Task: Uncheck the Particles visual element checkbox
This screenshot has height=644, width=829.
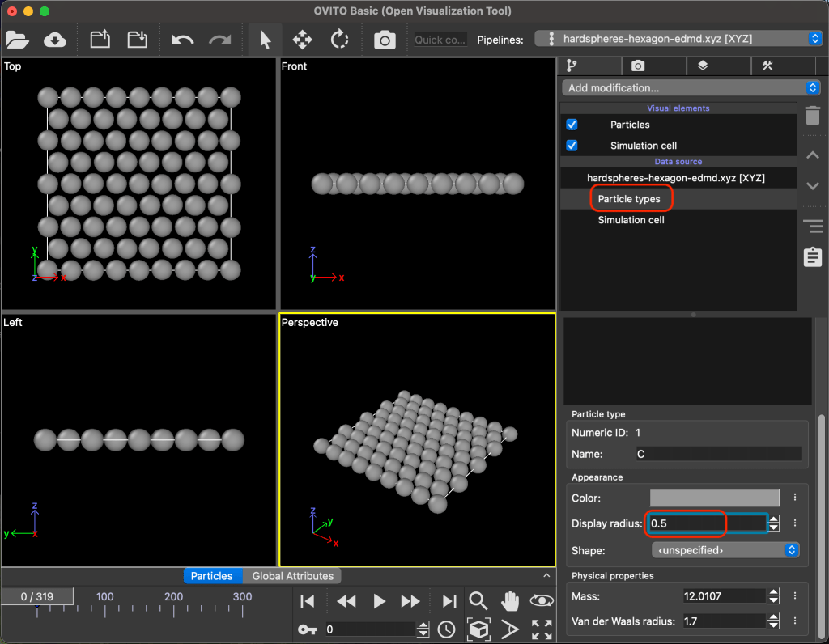Action: pyautogui.click(x=572, y=125)
